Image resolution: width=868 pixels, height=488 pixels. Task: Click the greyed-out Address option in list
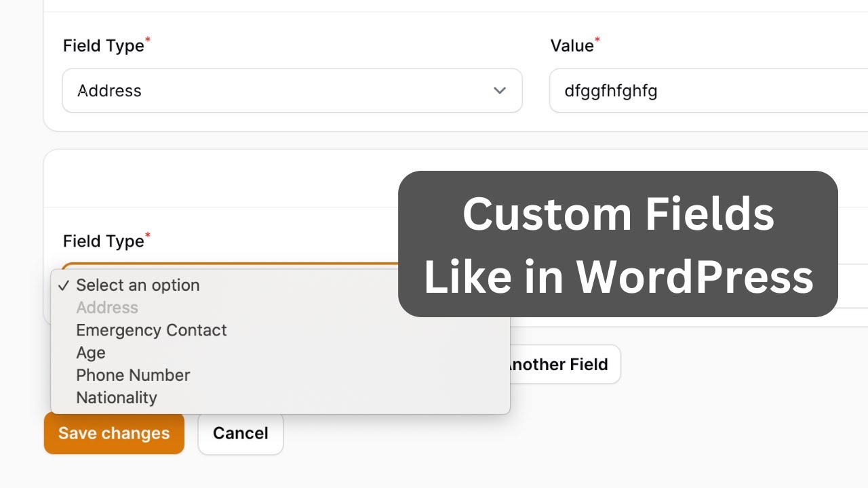[107, 308]
